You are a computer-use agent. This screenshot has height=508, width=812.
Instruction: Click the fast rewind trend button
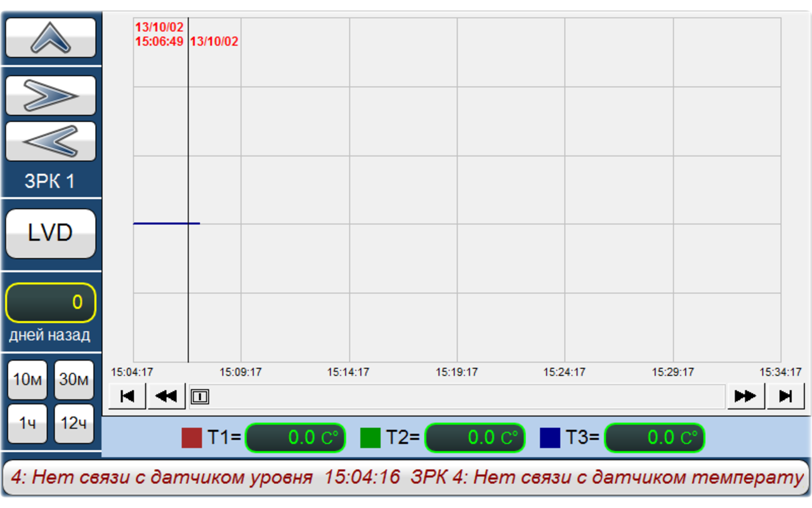166,396
